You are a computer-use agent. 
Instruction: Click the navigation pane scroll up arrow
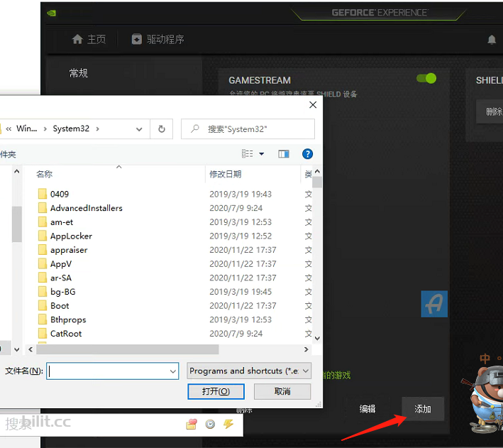point(17,172)
